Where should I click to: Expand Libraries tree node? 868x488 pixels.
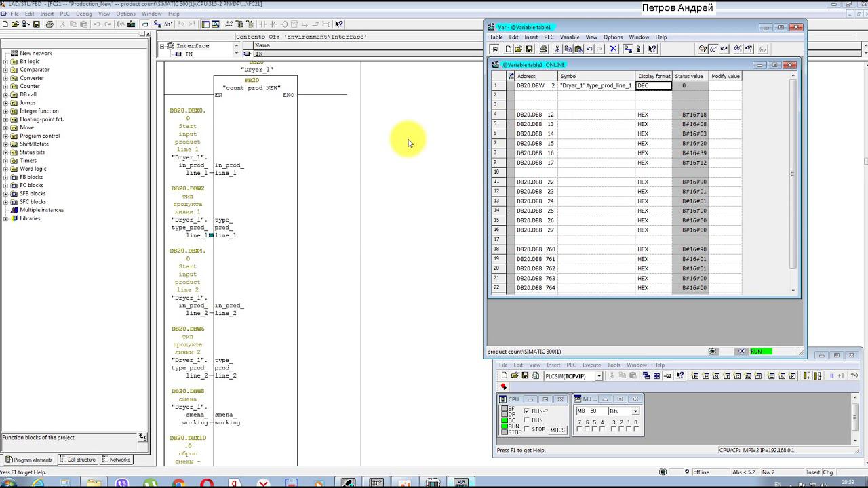point(6,218)
